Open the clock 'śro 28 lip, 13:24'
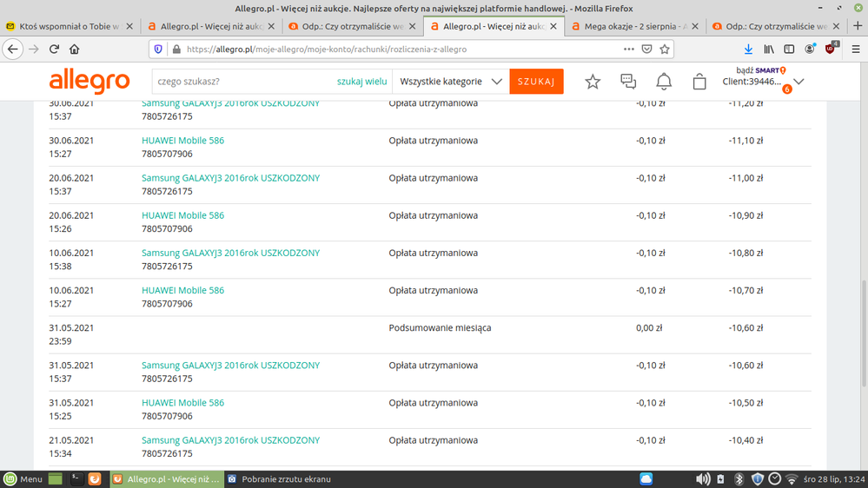 (x=833, y=479)
